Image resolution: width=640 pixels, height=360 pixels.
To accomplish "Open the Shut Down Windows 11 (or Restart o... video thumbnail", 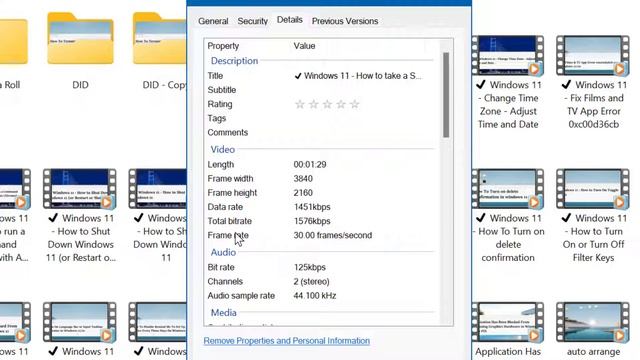I will point(80,189).
